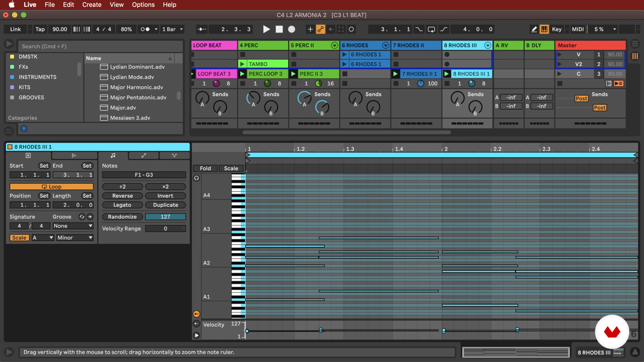
Task: Open the View menu
Action: click(x=117, y=5)
